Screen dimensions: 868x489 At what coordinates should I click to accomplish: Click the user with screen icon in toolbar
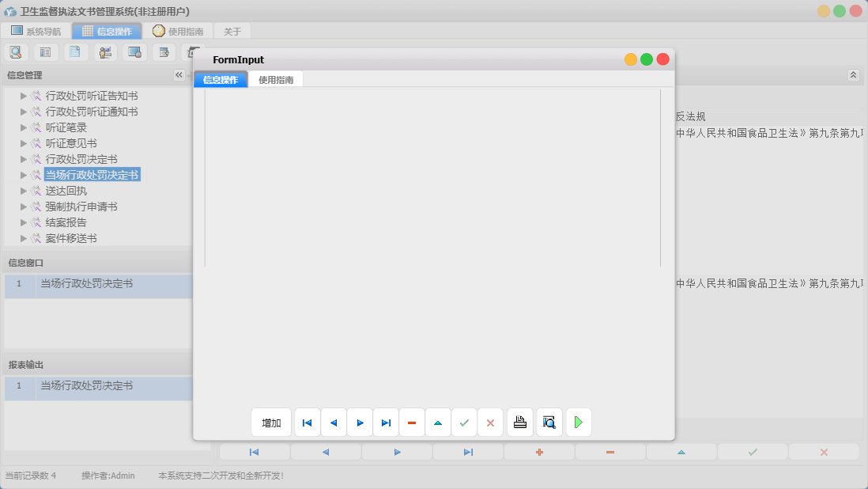(105, 52)
